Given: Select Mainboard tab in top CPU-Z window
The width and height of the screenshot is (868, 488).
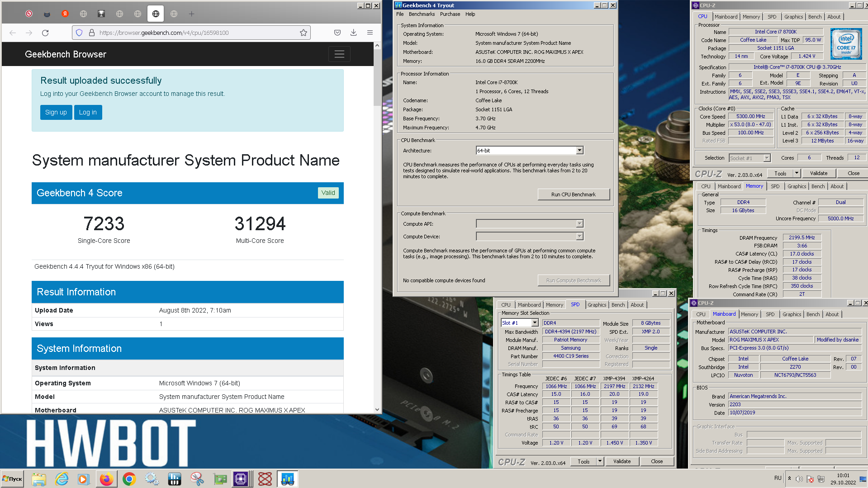Looking at the screenshot, I should click(726, 17).
